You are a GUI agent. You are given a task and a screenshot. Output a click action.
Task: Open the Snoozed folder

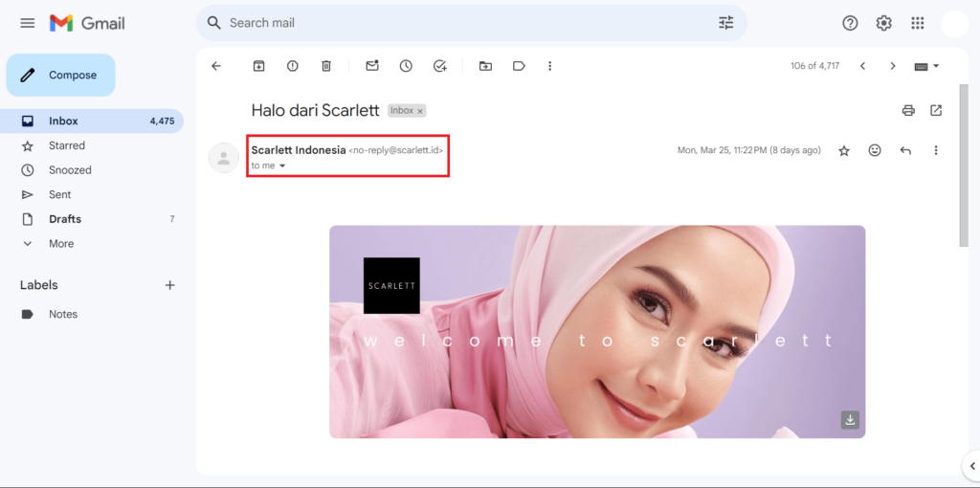pos(92,170)
